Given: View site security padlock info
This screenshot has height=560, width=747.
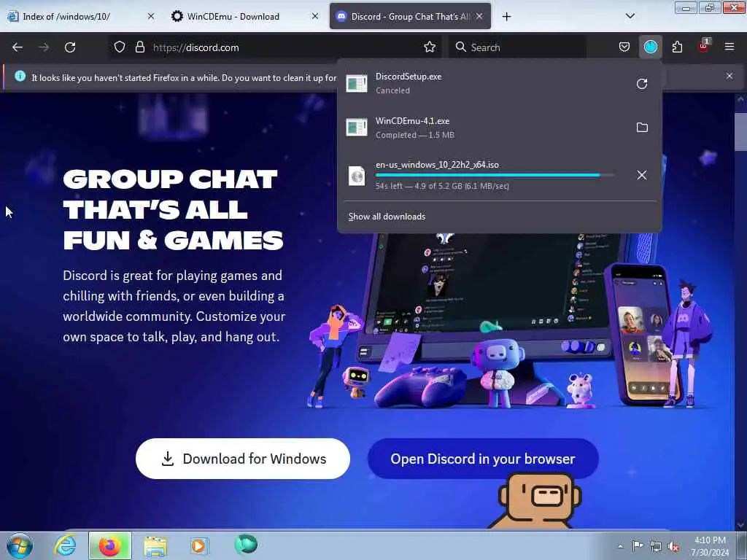Looking at the screenshot, I should click(139, 47).
